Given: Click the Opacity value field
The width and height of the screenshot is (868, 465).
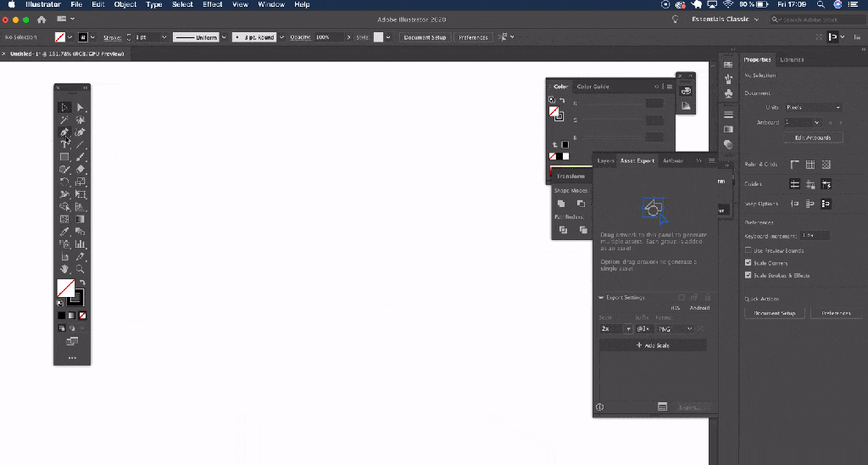Looking at the screenshot, I should point(330,37).
